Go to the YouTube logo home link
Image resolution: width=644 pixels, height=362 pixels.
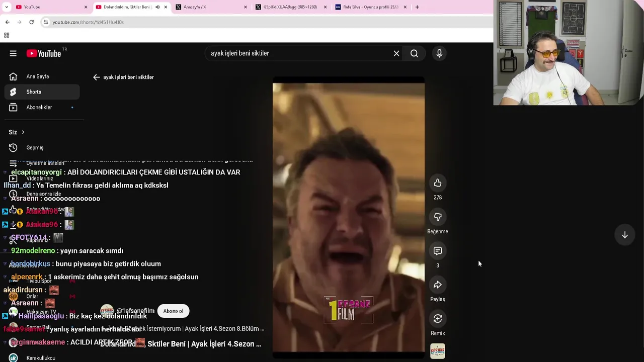point(44,53)
